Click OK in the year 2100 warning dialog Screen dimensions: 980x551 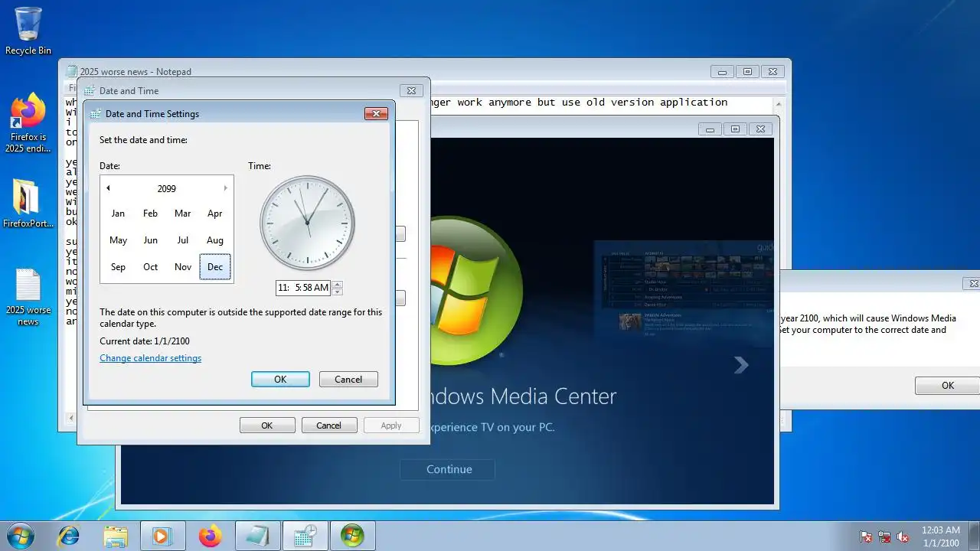click(x=948, y=386)
